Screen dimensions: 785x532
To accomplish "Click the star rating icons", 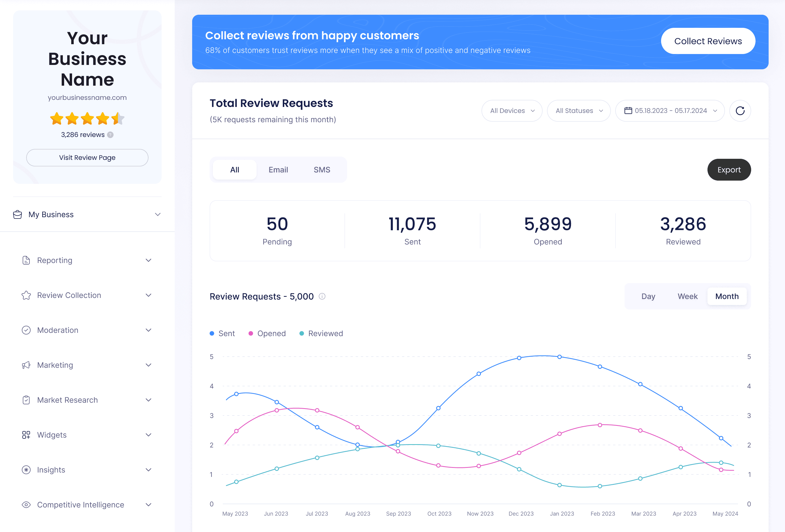I will 87,118.
